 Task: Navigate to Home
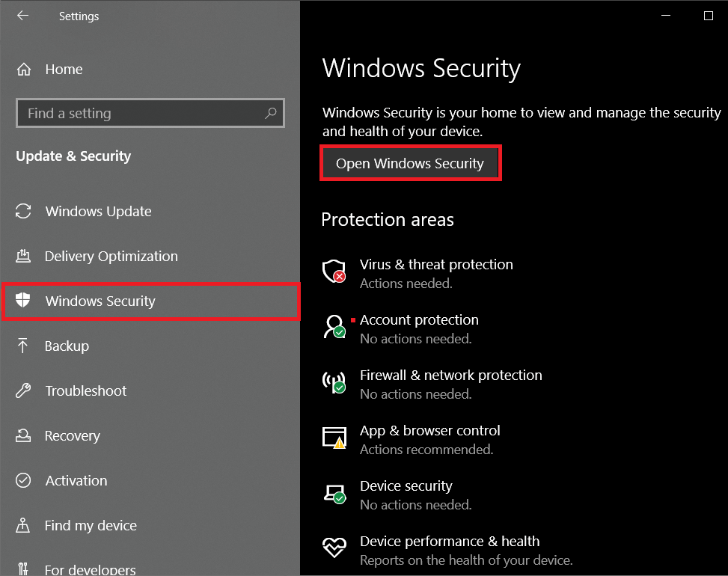tap(64, 69)
